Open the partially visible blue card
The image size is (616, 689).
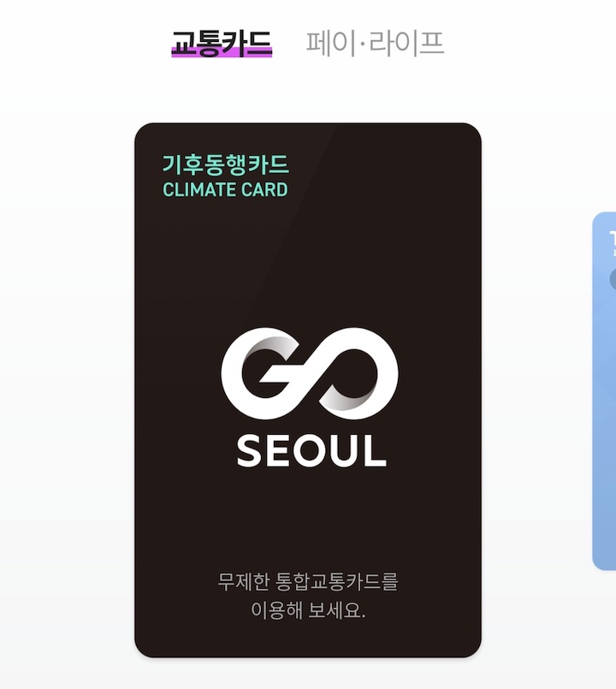(x=604, y=391)
